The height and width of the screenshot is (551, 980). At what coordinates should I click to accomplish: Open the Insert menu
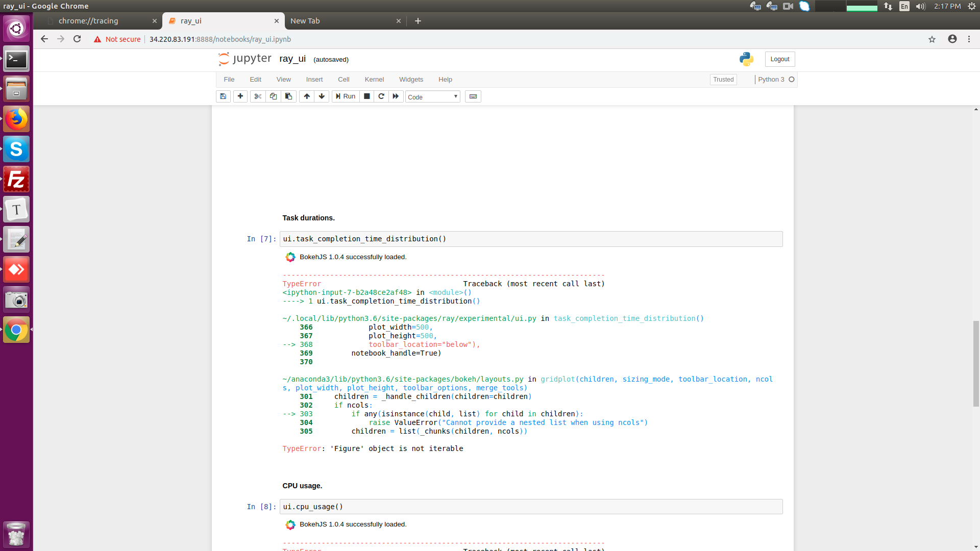(x=314, y=80)
